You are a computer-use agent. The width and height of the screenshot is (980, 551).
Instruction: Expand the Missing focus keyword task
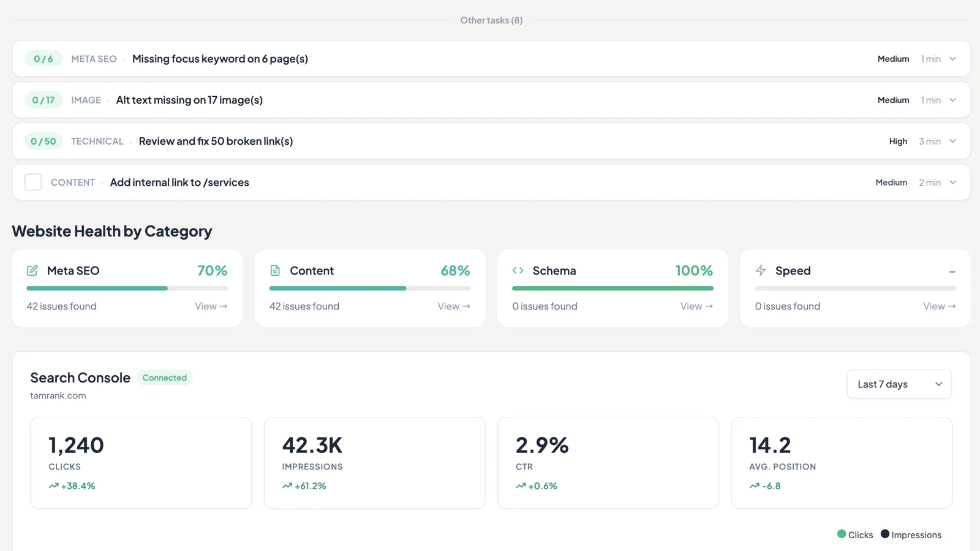coord(953,59)
